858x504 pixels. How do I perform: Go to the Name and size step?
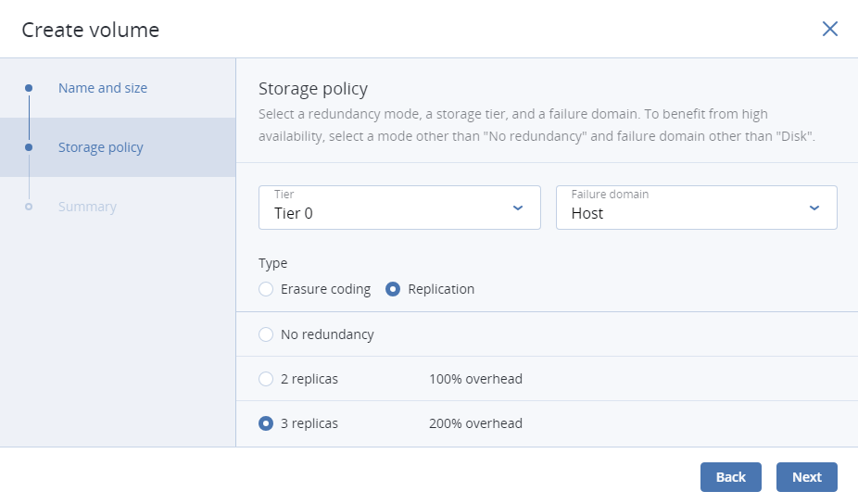click(x=102, y=88)
